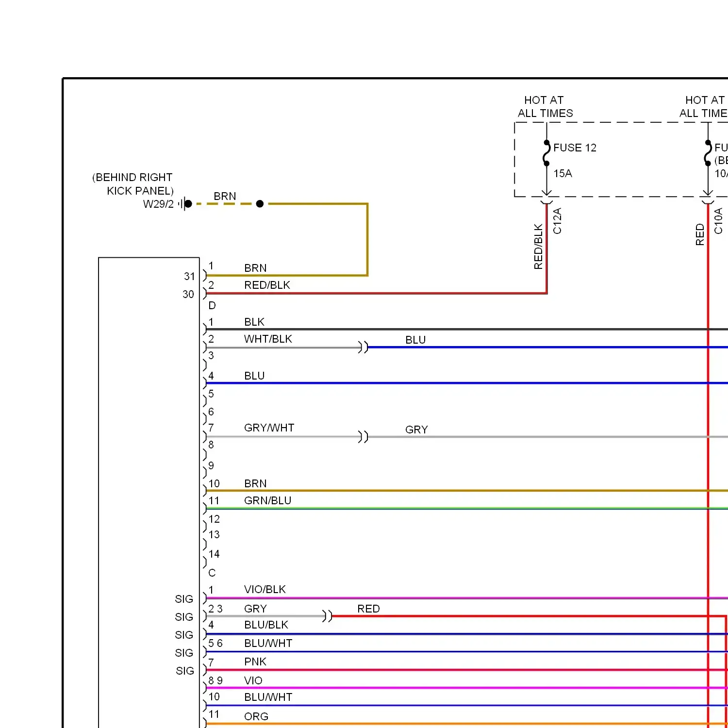Click the vertical RED wire label near C10A

pos(700,234)
